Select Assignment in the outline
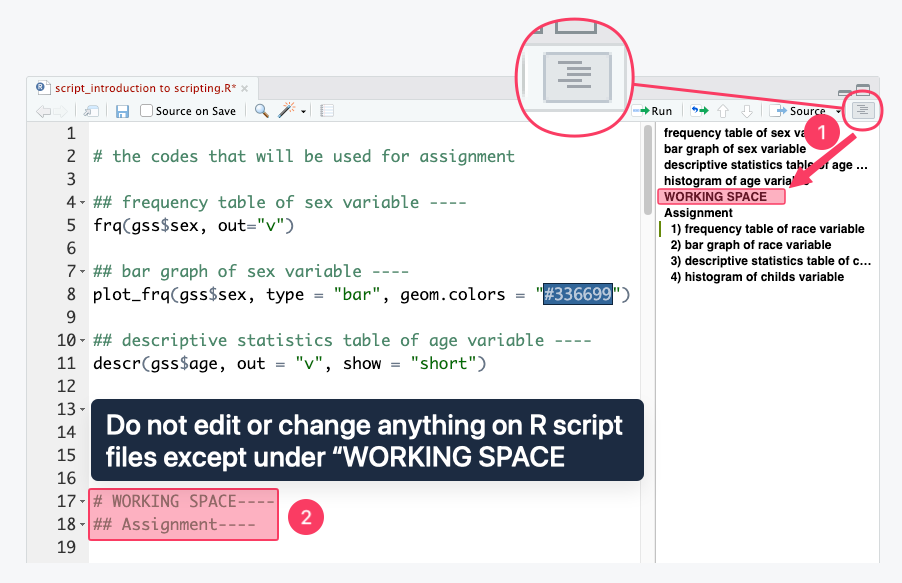This screenshot has width=902, height=583. point(698,213)
